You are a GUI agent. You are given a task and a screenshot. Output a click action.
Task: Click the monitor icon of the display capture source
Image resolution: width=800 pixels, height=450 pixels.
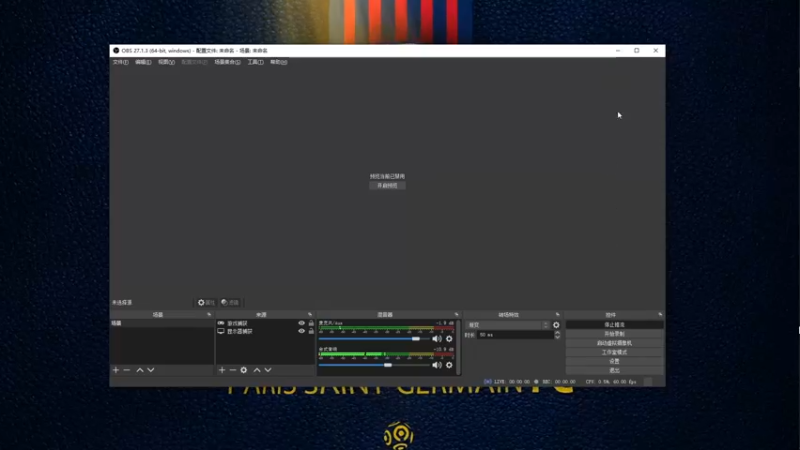point(221,331)
